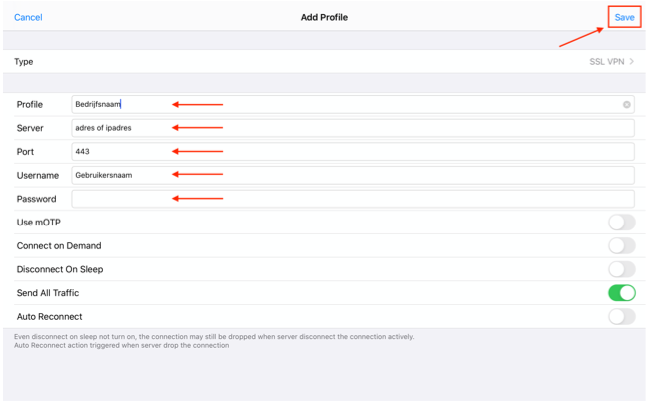Open the SSL VPN type selection
This screenshot has width=649, height=404.
tap(606, 62)
